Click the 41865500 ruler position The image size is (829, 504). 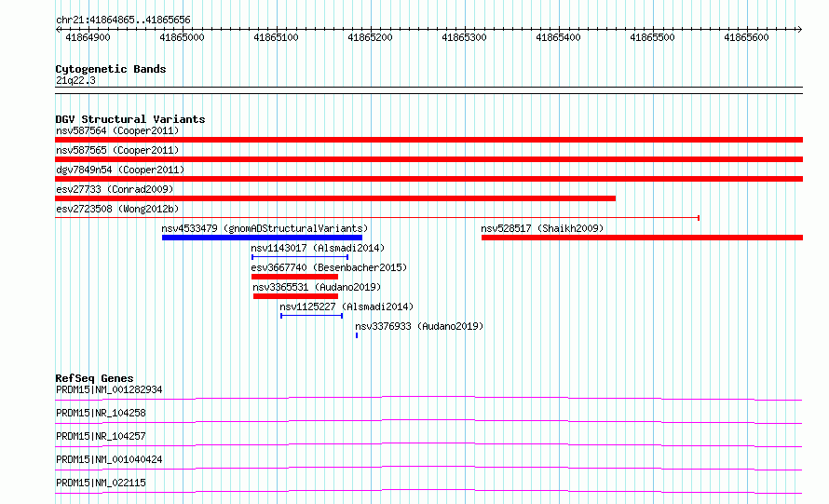click(x=652, y=37)
